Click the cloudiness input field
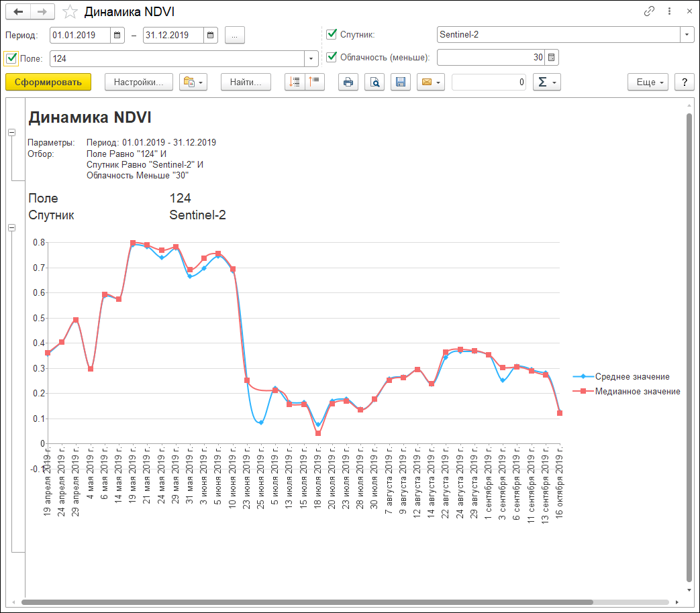This screenshot has height=613, width=700. pos(491,57)
